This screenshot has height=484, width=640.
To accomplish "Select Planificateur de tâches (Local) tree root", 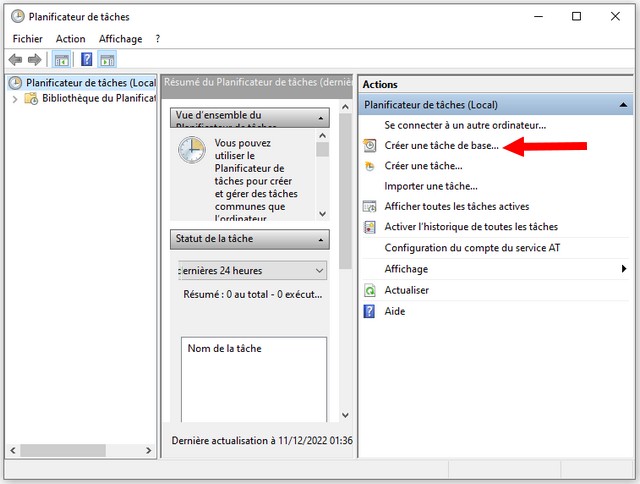I will click(x=90, y=83).
